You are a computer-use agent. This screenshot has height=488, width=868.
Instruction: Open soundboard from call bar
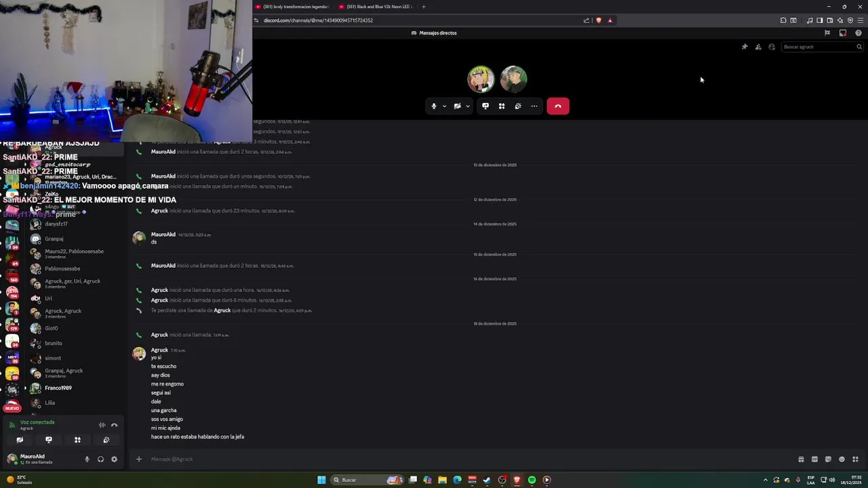(x=518, y=106)
